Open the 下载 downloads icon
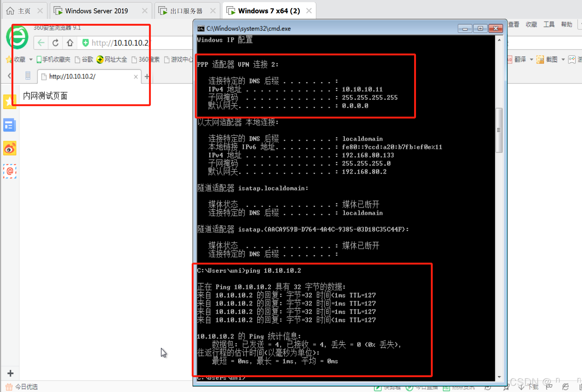Viewport: 582px width, 392px height. pos(527,388)
